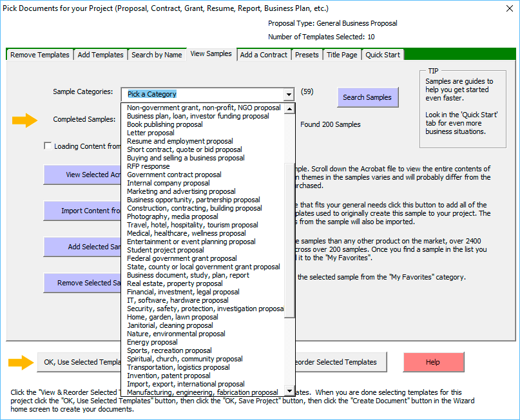Select Travel, hotel, hospitality, tourism proposal
The height and width of the screenshot is (420, 520).
click(203, 225)
